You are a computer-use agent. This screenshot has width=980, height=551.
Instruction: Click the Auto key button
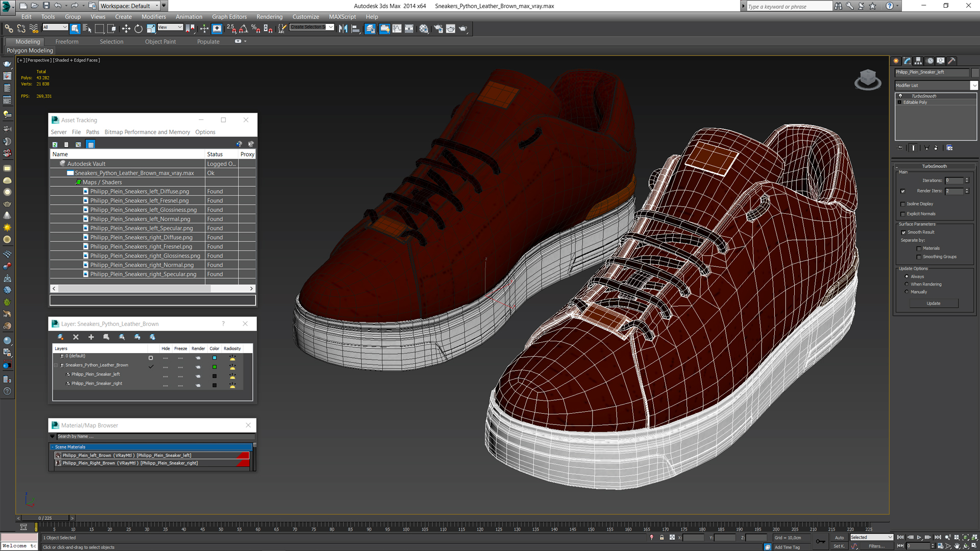[839, 538]
